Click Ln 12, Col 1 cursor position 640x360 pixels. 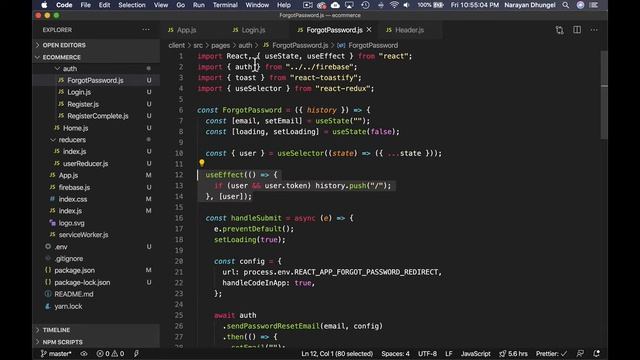(337, 353)
